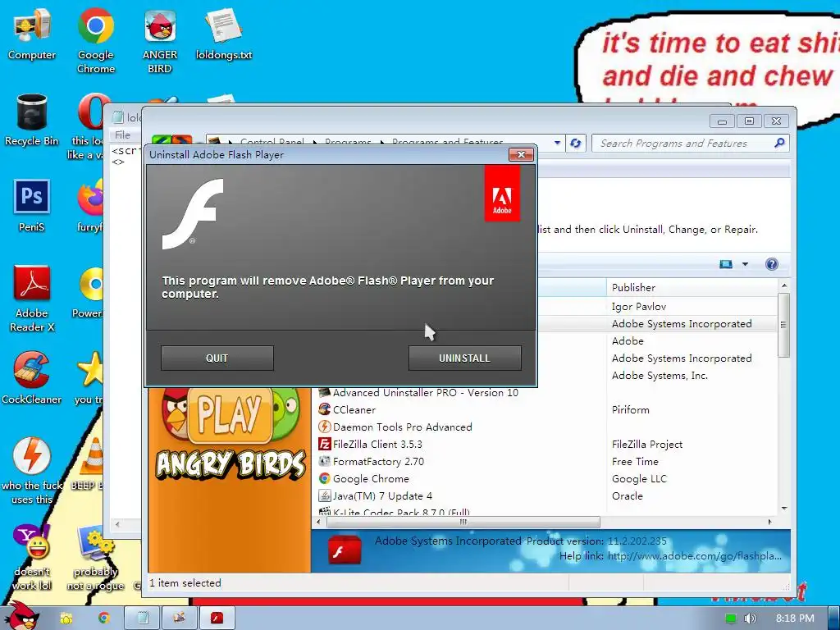Click the Flash Player icon in details pane
The width and height of the screenshot is (840, 630).
point(345,550)
